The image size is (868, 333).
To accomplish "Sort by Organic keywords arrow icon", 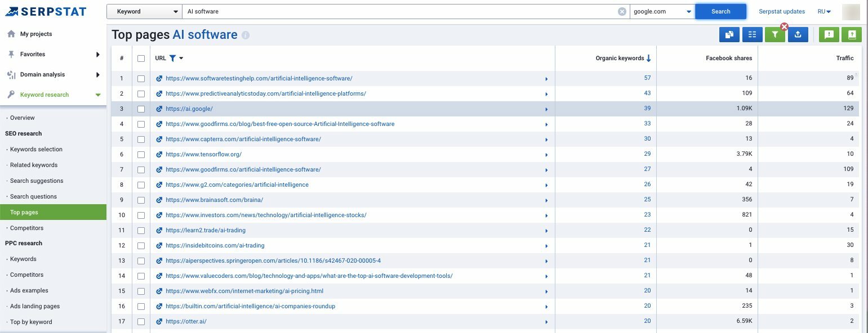I will pos(648,58).
